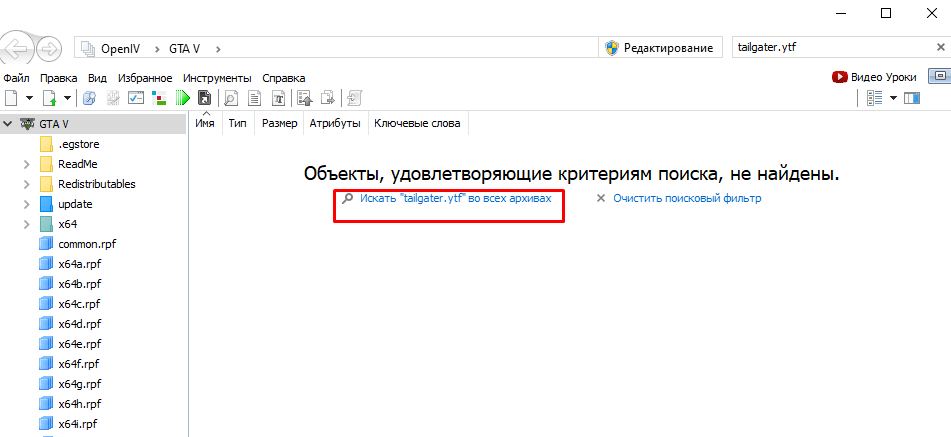
Task: Clear the search box with the X
Action: click(x=941, y=47)
